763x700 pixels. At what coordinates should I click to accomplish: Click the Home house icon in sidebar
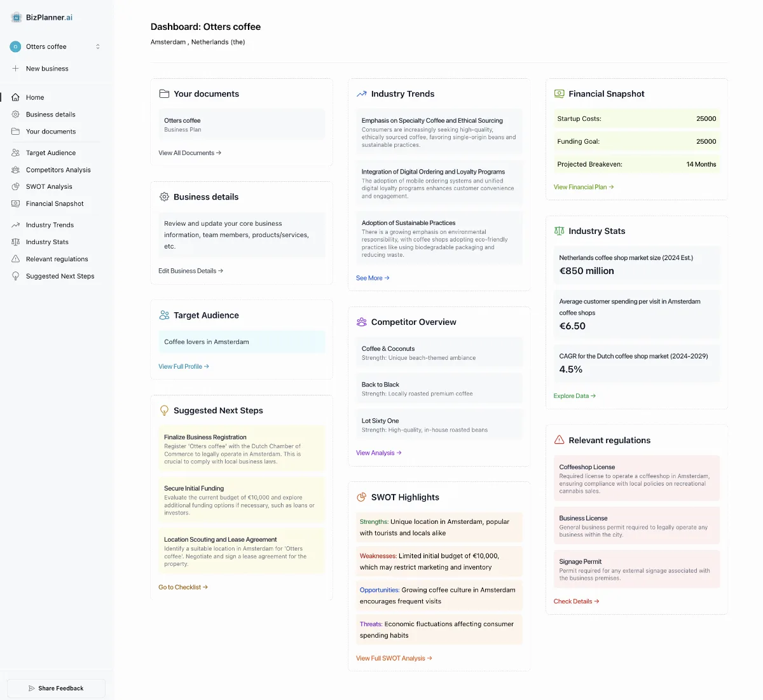(x=15, y=97)
